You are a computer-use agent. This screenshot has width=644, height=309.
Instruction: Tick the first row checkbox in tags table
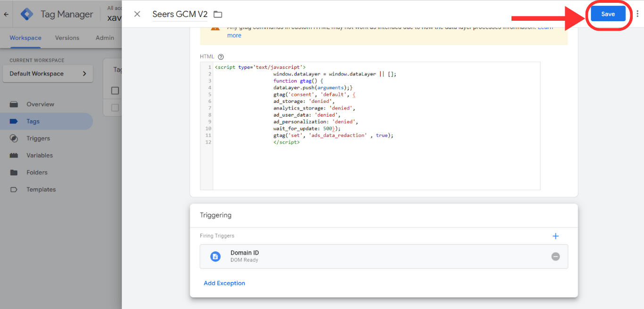click(x=115, y=108)
